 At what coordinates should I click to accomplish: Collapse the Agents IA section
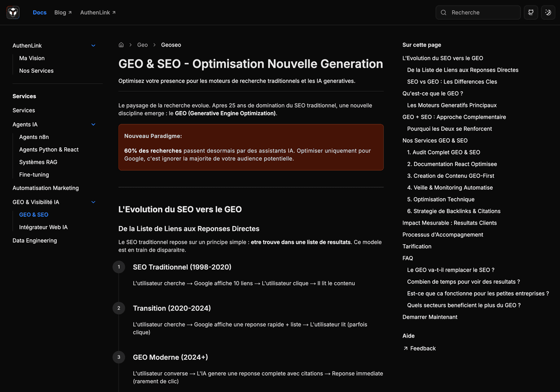point(93,124)
